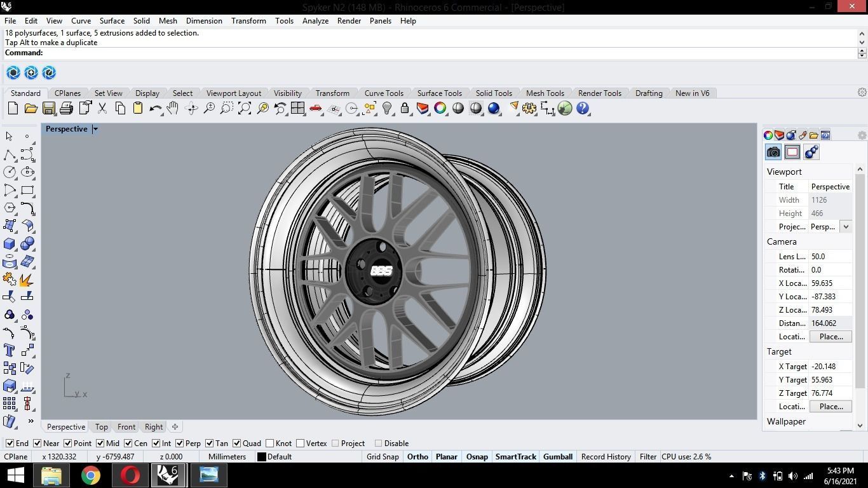Open the Perspective viewport title dropdown arrow
The width and height of the screenshot is (868, 488).
point(95,129)
